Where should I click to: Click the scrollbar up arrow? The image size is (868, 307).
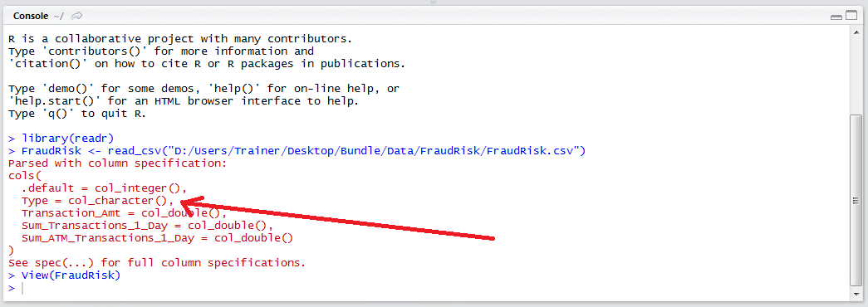(x=856, y=32)
